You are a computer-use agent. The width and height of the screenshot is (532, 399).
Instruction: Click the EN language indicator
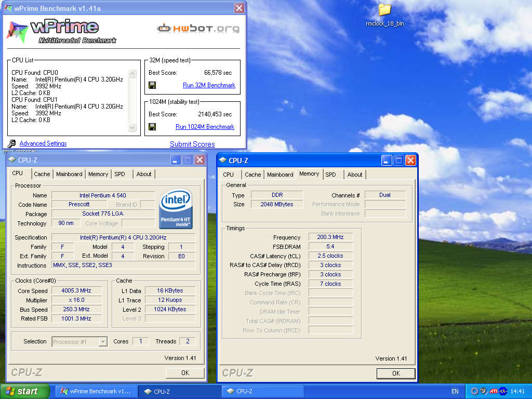(x=455, y=391)
